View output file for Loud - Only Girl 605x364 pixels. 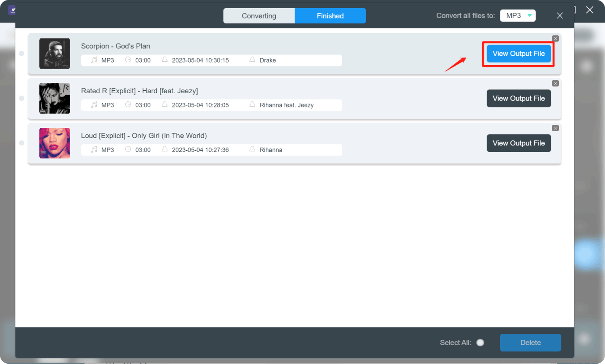519,143
